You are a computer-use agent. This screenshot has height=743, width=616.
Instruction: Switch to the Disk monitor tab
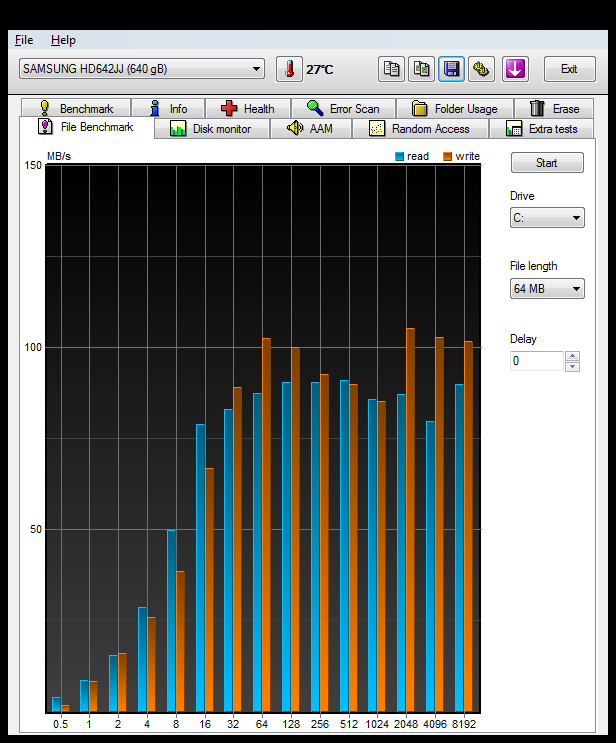[x=212, y=128]
